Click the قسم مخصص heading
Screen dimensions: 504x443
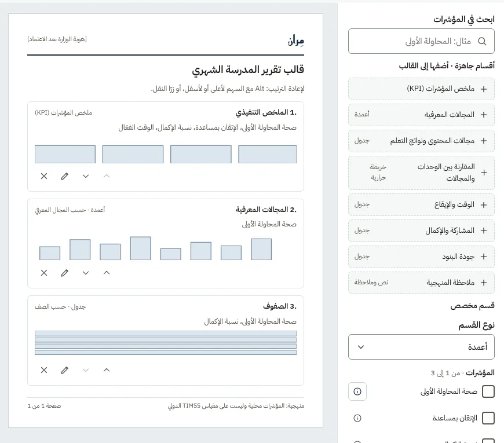472,306
